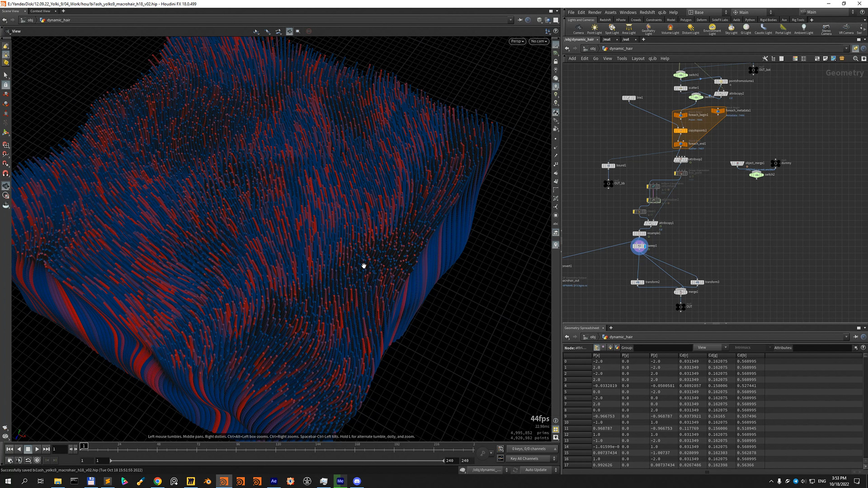
Task: Add a Volume Light
Action: [x=670, y=29]
